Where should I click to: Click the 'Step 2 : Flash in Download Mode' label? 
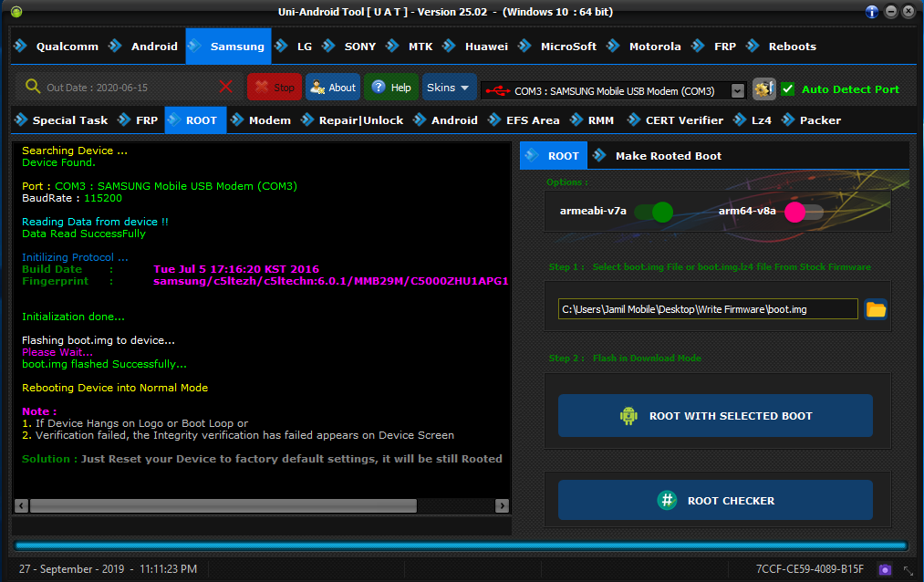click(x=625, y=359)
